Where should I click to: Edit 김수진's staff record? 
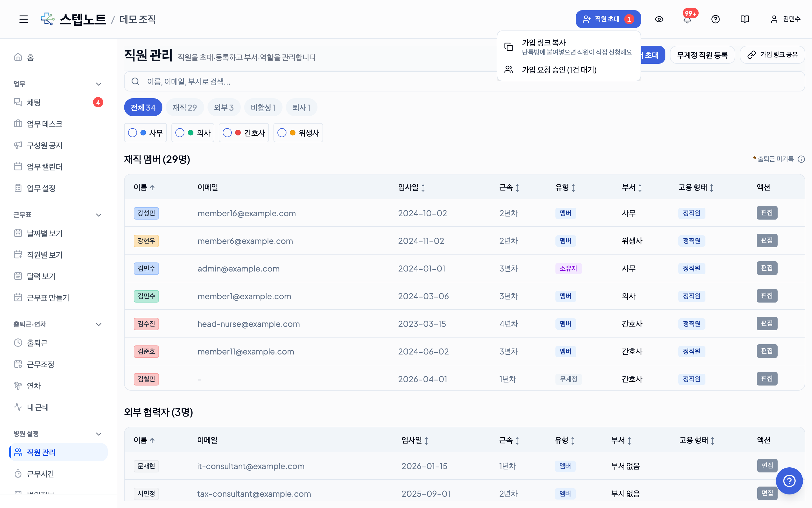(x=767, y=323)
